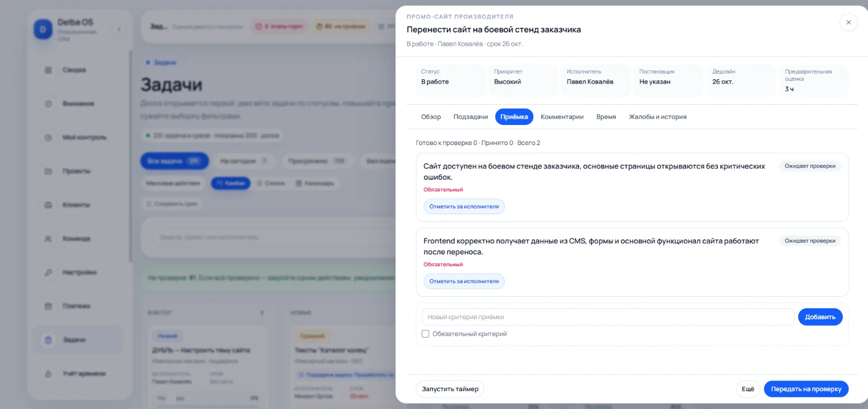
Task: Click Отметить за исполнителя for боевой стенд criterion
Action: (x=464, y=206)
